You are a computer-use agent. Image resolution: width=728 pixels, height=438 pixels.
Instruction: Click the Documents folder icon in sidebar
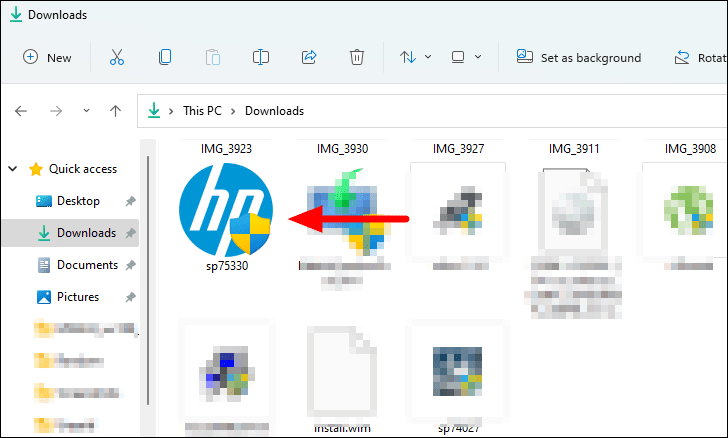(x=44, y=265)
